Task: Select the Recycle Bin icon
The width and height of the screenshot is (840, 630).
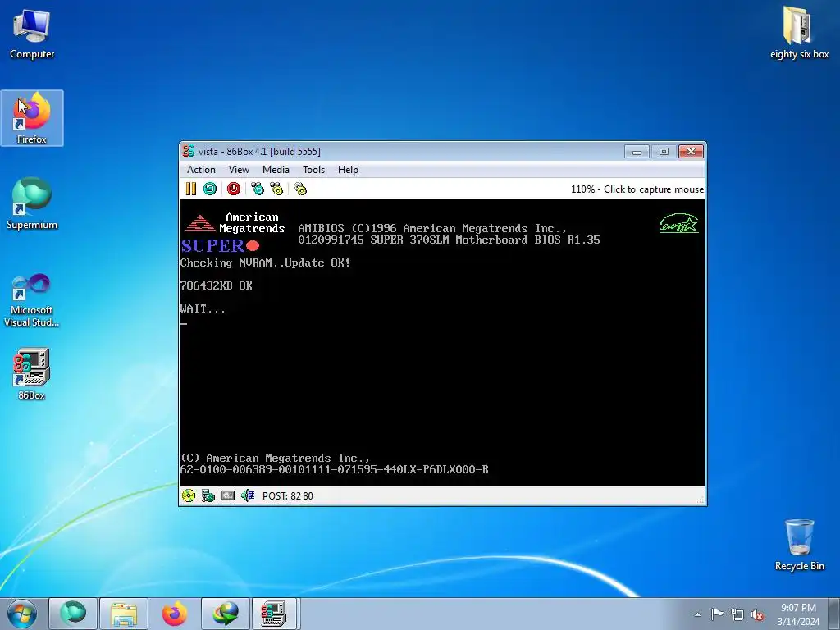Action: click(799, 545)
